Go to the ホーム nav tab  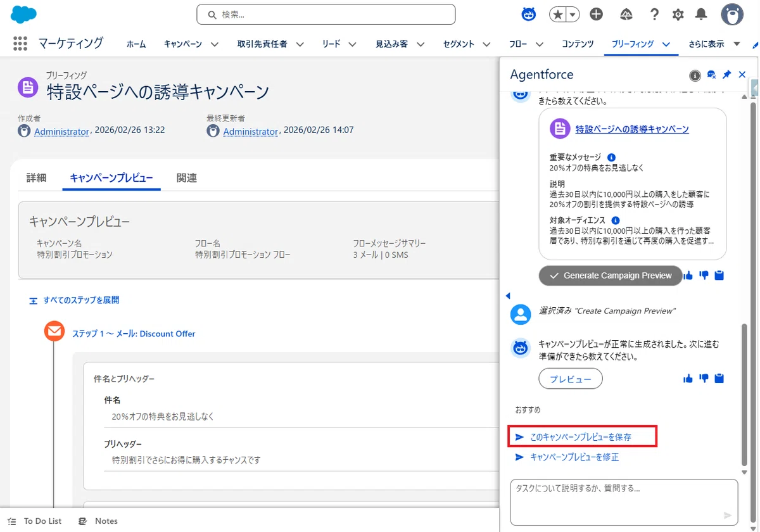pos(136,44)
